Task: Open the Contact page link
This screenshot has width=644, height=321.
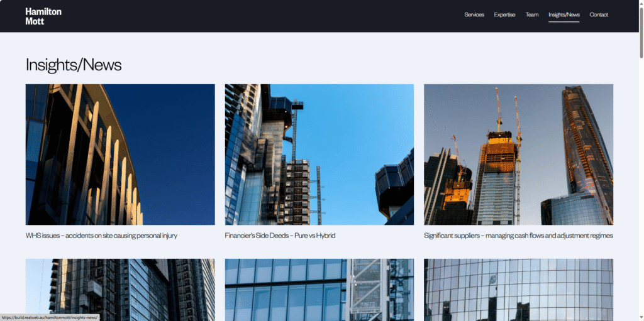Action: (599, 15)
